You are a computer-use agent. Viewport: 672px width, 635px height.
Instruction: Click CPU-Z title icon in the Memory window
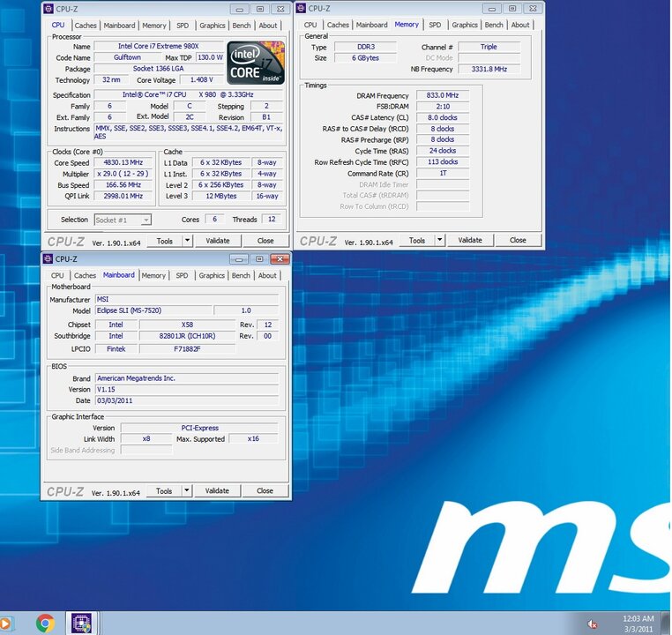pos(302,8)
